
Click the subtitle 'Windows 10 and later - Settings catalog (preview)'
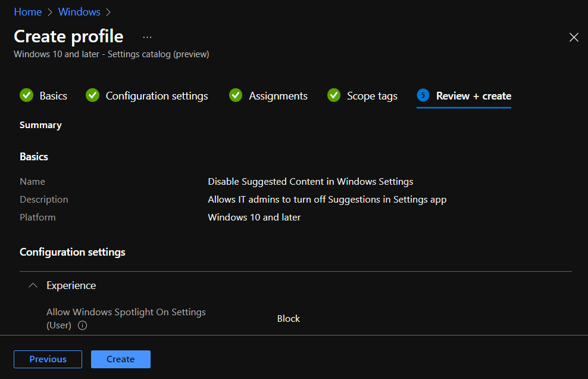click(111, 54)
